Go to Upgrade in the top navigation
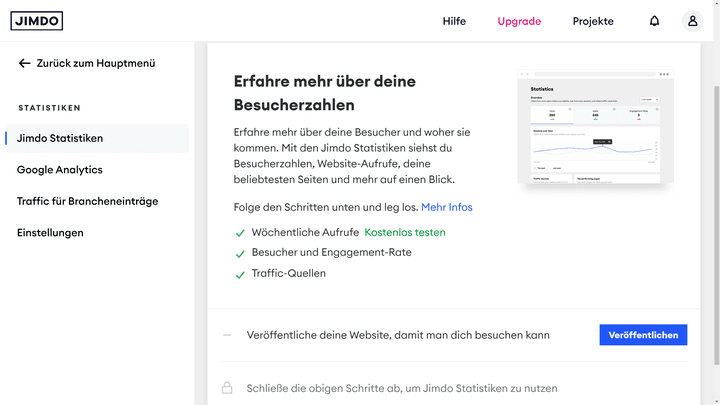Image resolution: width=720 pixels, height=405 pixels. [x=519, y=21]
